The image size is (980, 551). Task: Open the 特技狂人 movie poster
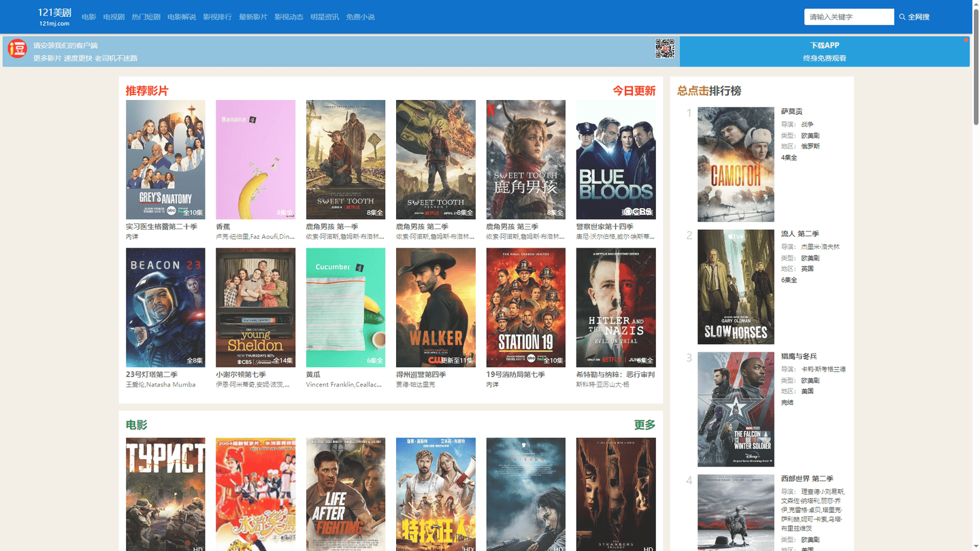pos(436,495)
